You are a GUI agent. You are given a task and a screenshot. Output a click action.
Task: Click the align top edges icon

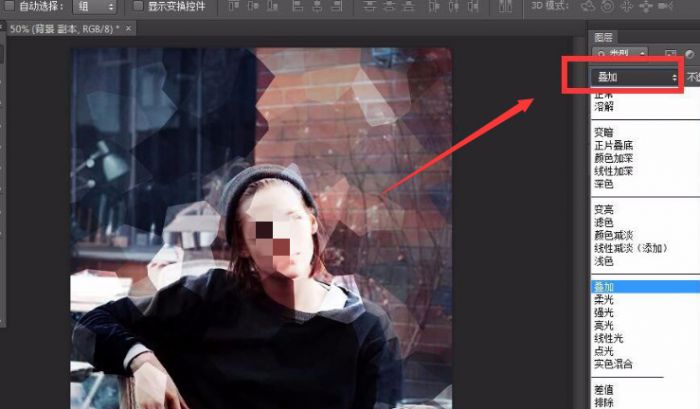235,6
